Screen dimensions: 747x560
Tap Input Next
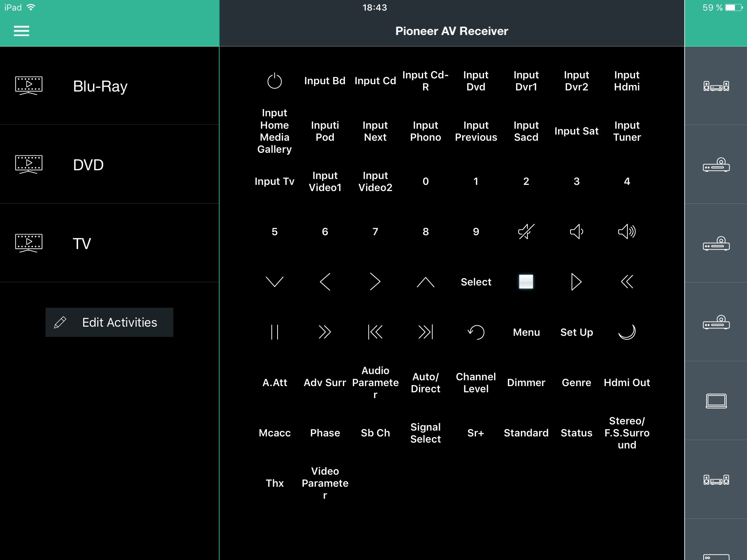point(375,131)
